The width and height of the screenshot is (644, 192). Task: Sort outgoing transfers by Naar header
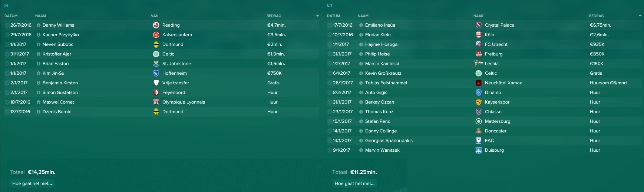click(x=478, y=16)
